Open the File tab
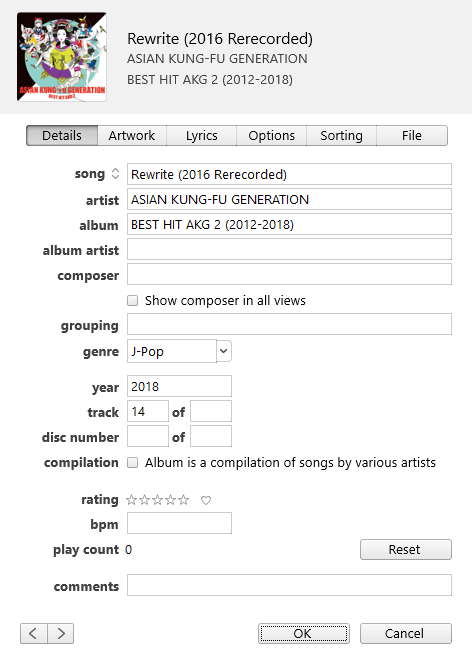Screen dimensions: 472x664 (411, 136)
